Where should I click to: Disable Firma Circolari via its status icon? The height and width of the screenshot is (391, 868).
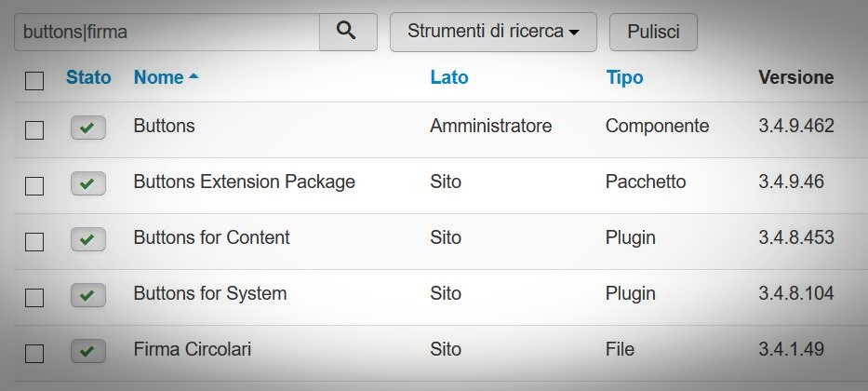(x=87, y=351)
